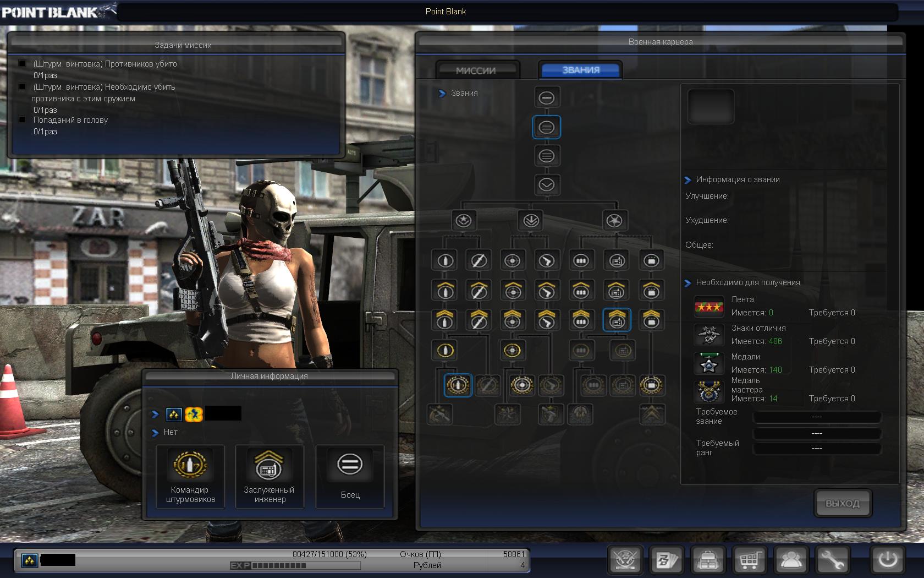The image size is (924, 578).
Task: Select the basic sniper rifle rank icon
Action: click(x=478, y=260)
